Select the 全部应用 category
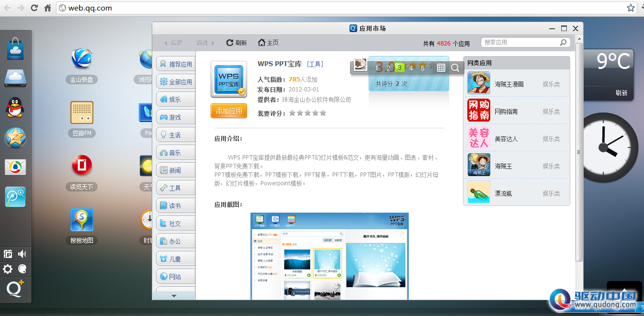 pyautogui.click(x=176, y=82)
